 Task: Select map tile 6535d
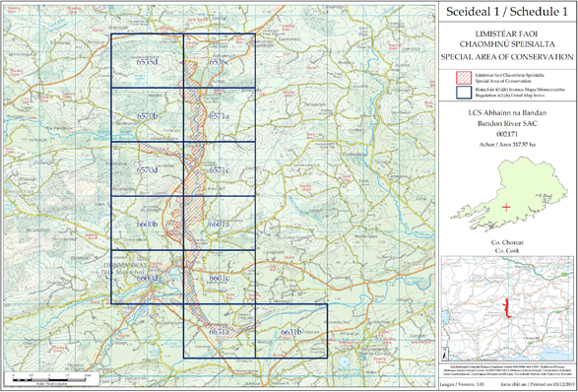(x=147, y=61)
